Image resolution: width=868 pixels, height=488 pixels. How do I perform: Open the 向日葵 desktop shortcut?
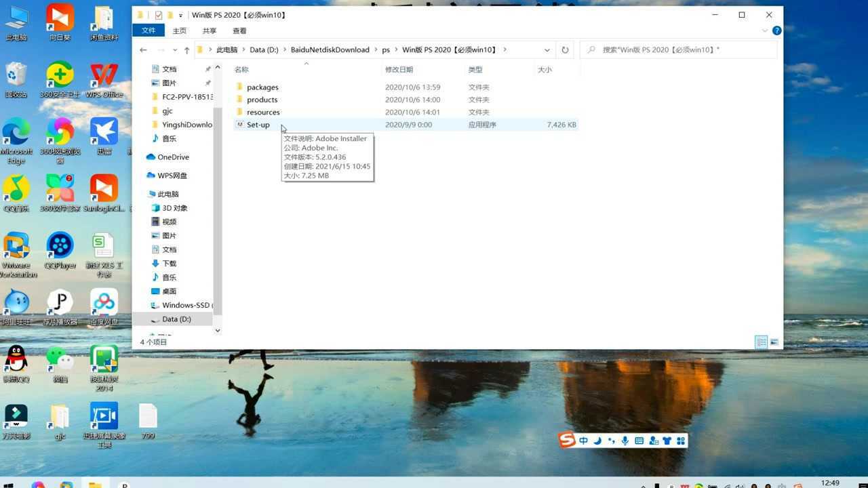[60, 22]
